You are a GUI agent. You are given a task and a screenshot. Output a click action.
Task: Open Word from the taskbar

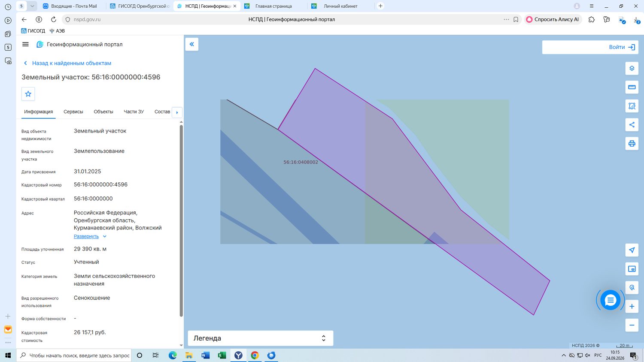coord(205,356)
